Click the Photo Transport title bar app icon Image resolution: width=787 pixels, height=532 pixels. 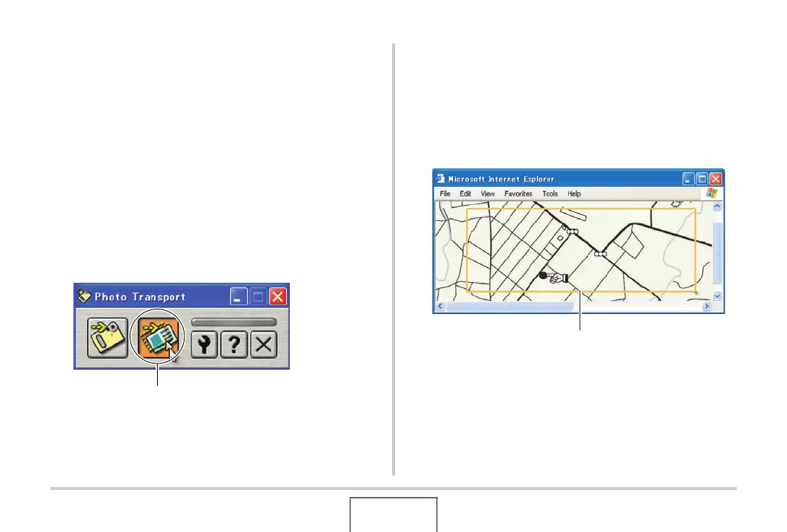[x=85, y=296]
